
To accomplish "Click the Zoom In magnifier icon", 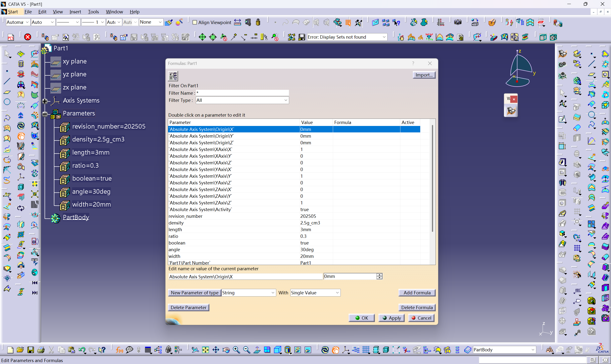I will point(236,350).
